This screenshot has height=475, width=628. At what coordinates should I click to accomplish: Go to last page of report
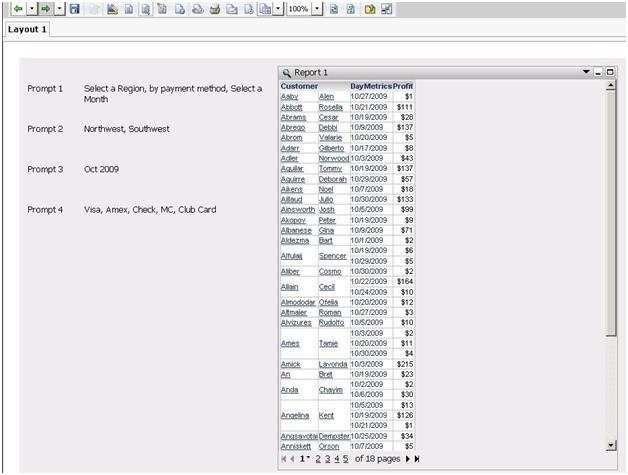click(417, 458)
